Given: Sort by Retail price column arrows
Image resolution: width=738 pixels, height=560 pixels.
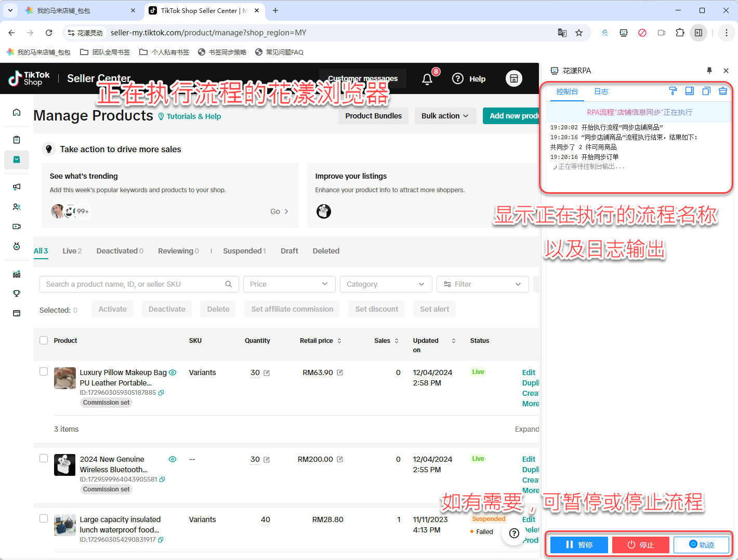Looking at the screenshot, I should [x=339, y=341].
